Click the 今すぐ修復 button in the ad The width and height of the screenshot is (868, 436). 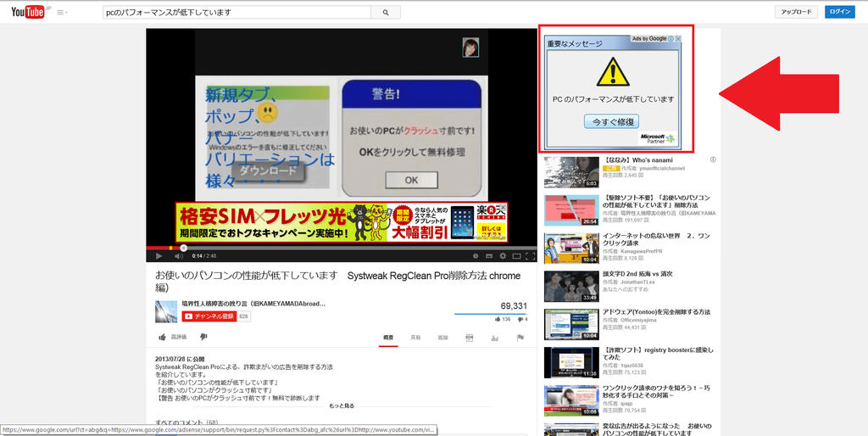[x=612, y=121]
